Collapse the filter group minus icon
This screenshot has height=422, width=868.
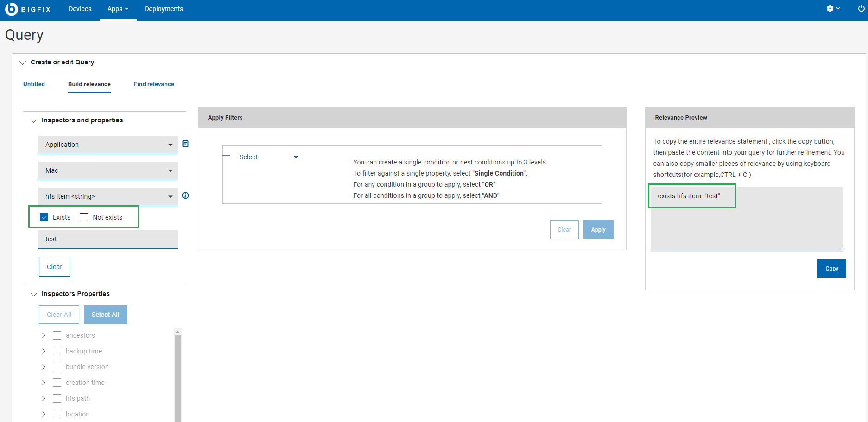click(x=227, y=156)
